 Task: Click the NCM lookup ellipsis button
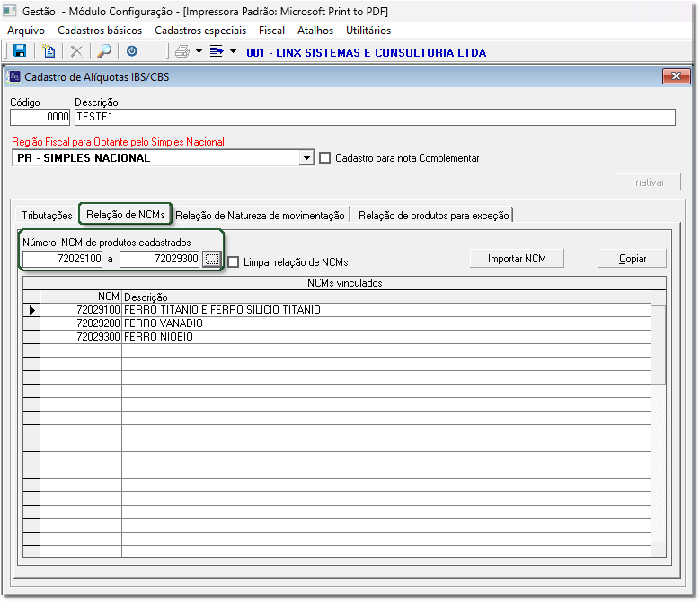pos(212,259)
